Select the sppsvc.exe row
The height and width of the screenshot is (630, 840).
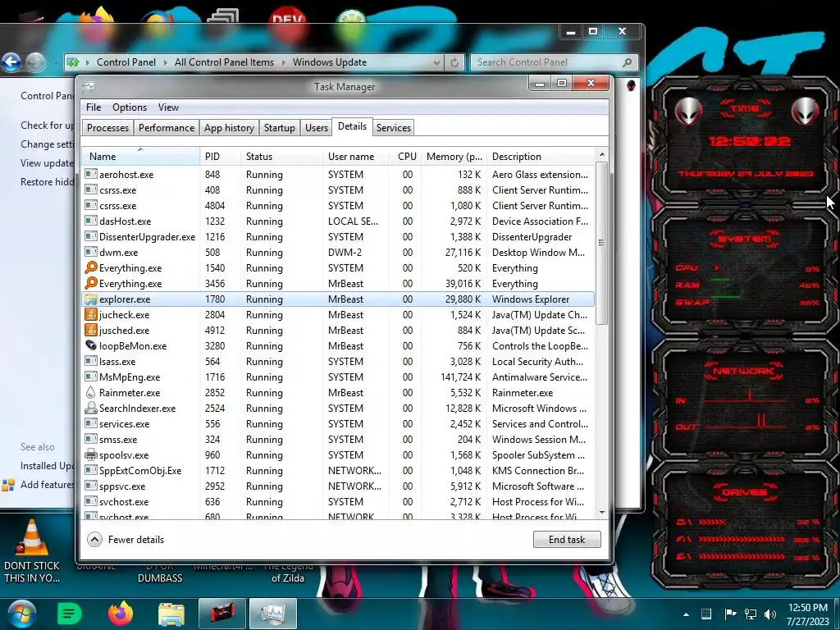click(x=338, y=486)
